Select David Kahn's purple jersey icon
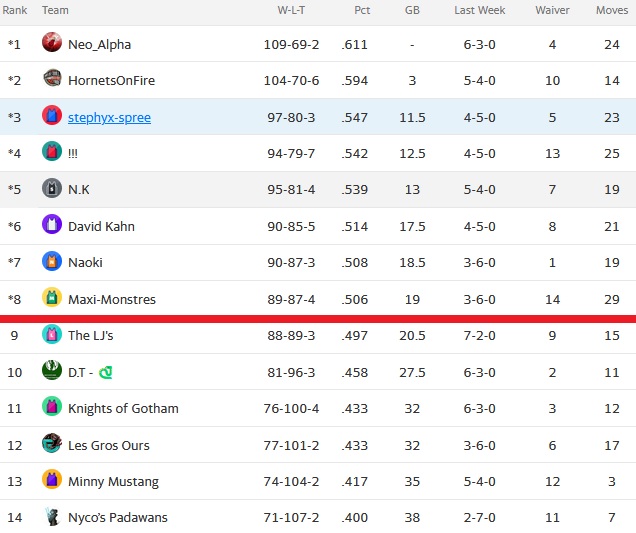 coord(52,224)
